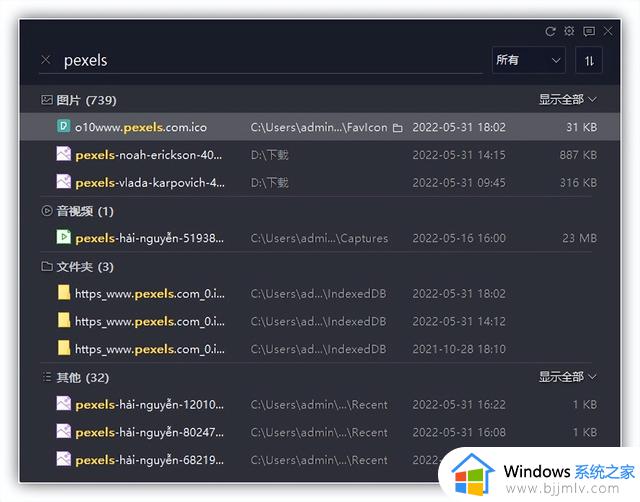Select pexels-vlada-karpovich-4... image result
This screenshot has width=640, height=502.
[320, 182]
